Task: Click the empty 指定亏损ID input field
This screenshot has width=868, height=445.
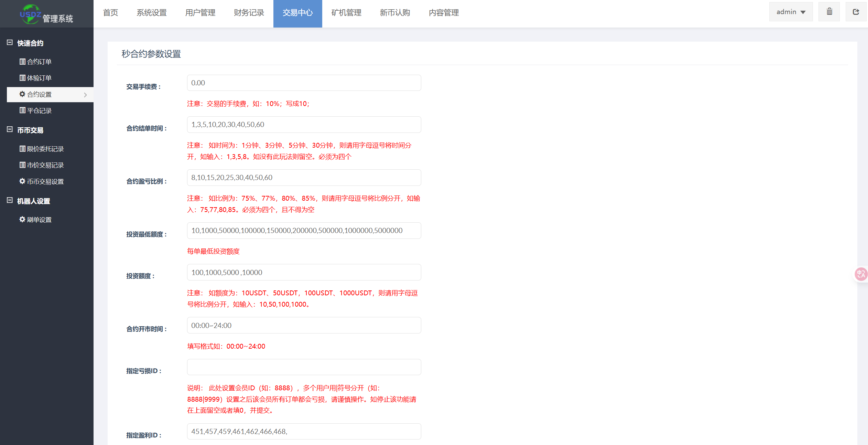Action: pyautogui.click(x=304, y=367)
